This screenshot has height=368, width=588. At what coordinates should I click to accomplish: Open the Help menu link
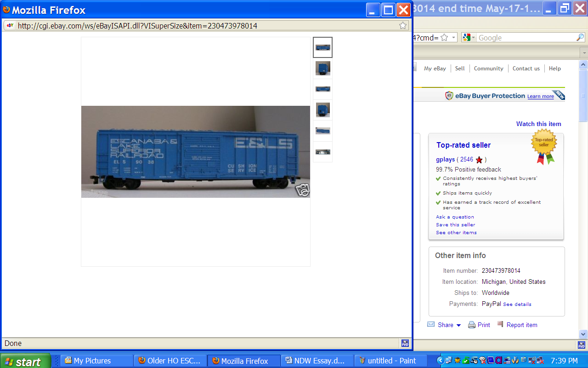[x=555, y=69]
